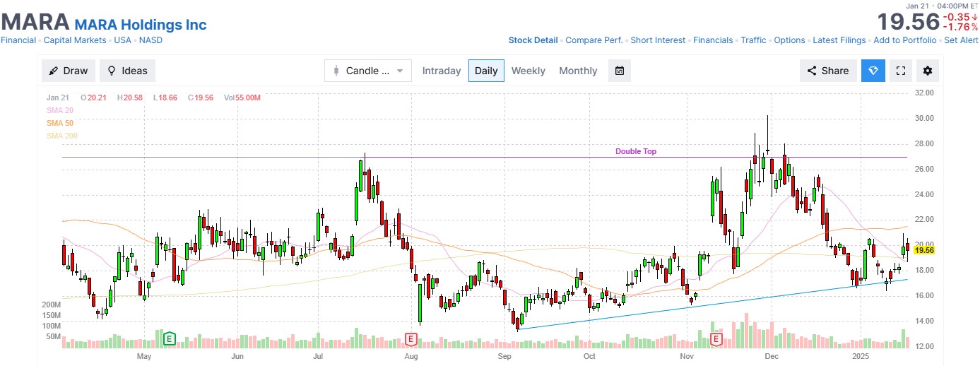Click the 2025 date axis label
The width and height of the screenshot is (980, 366).
pyautogui.click(x=860, y=358)
